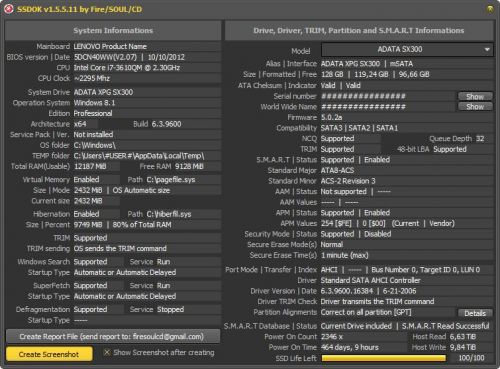Select Host Write value '9,84 TiB'
Screen dimensions: 500x369
coord(463,347)
